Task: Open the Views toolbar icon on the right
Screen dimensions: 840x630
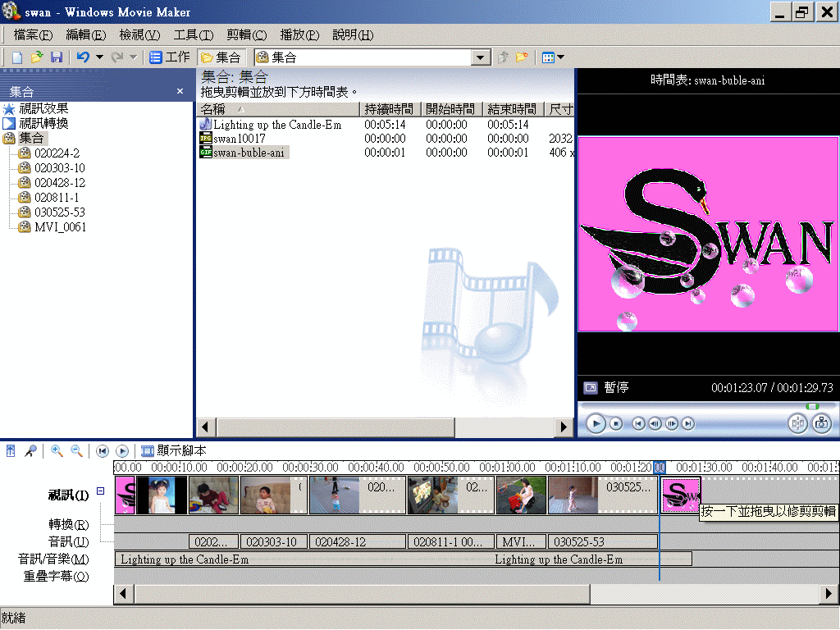Action: (548, 57)
